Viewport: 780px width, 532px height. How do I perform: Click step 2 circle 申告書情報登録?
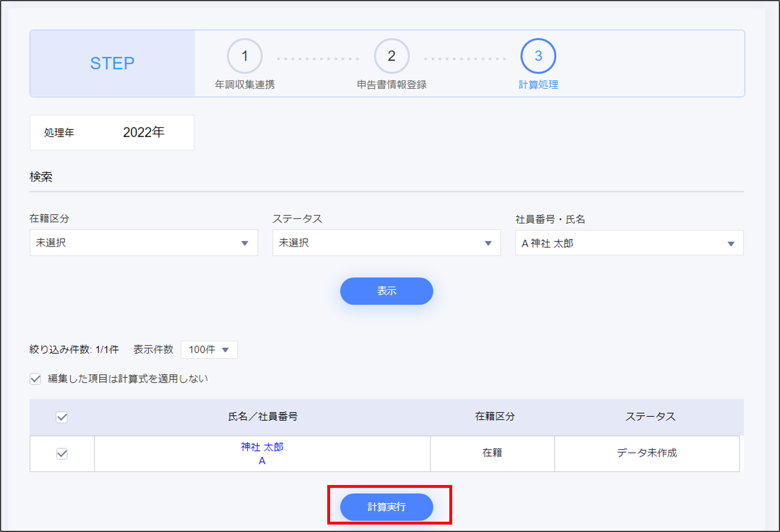[391, 56]
